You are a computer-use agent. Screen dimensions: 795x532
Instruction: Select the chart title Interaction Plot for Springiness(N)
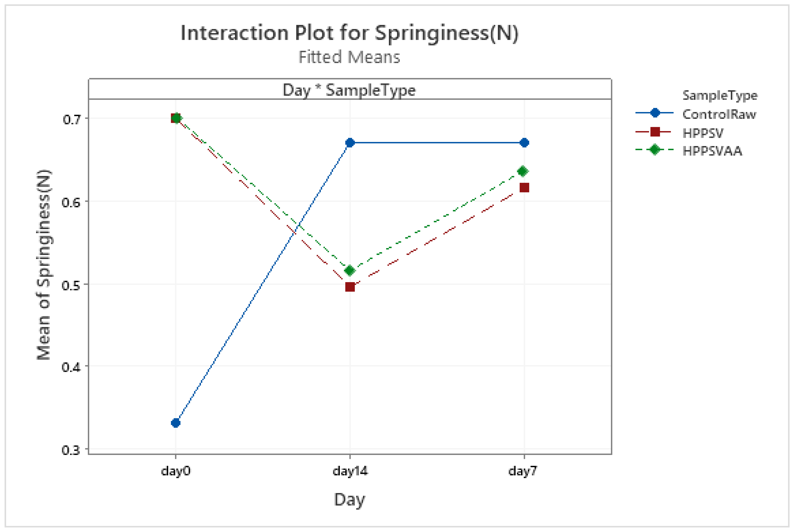click(349, 33)
